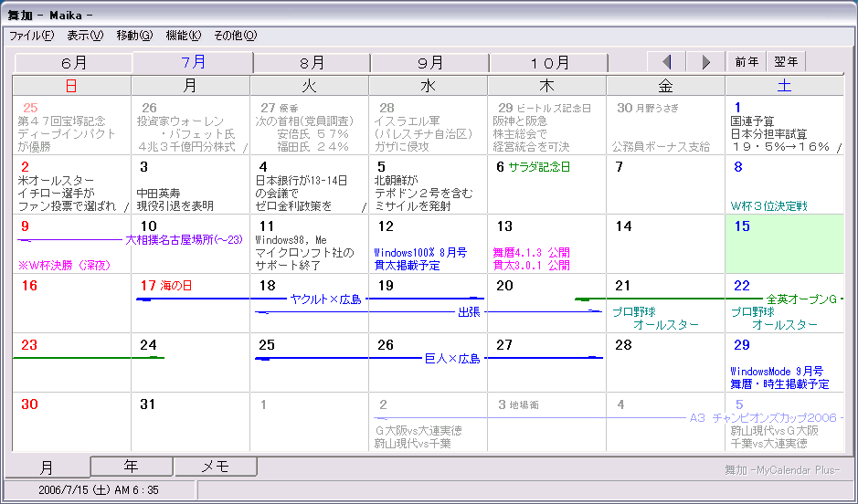
Task: Open the 機能(K) menu
Action: [x=183, y=36]
